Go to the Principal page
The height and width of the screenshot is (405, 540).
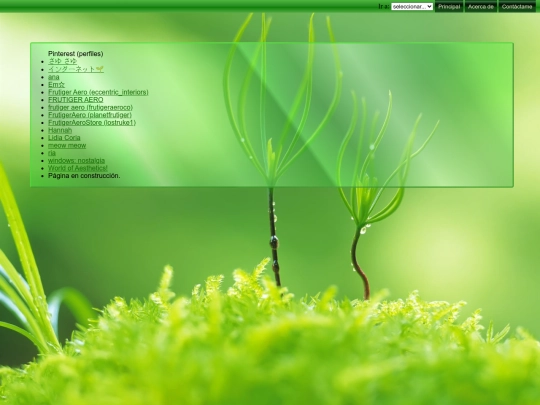[449, 7]
